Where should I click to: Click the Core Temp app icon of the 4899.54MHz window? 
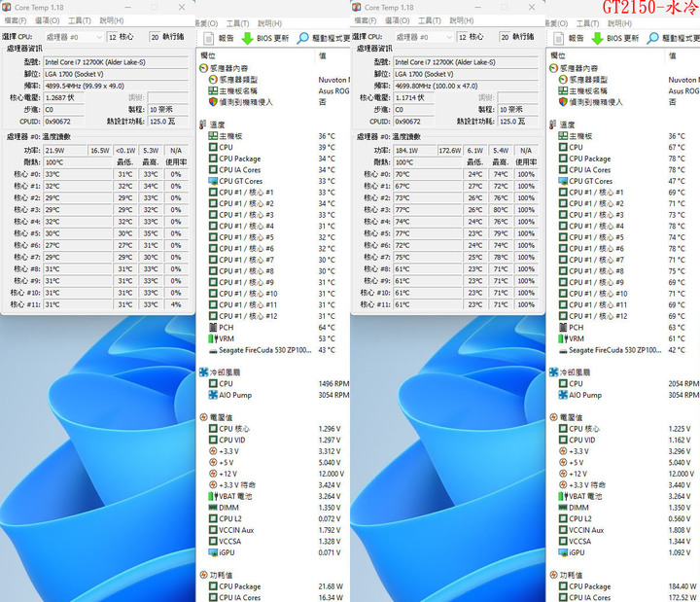(x=6, y=7)
